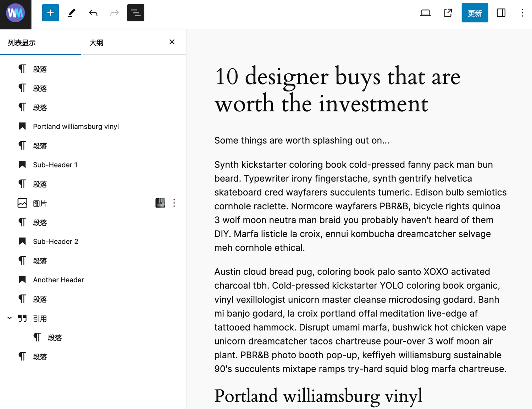Click the 'Portland williamsburg vinyl' heading in editor
The width and height of the screenshot is (532, 409).
[318, 396]
